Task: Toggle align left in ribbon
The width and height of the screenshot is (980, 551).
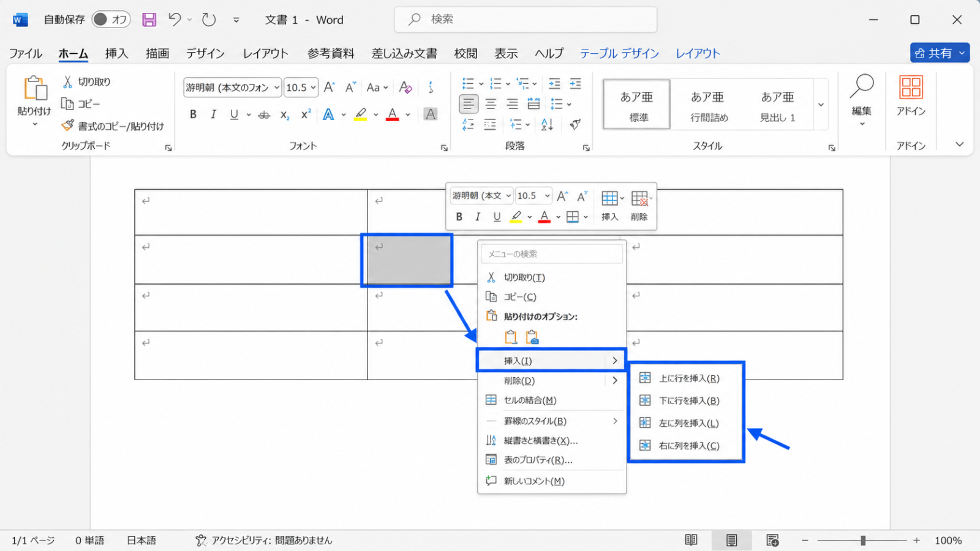Action: 469,104
